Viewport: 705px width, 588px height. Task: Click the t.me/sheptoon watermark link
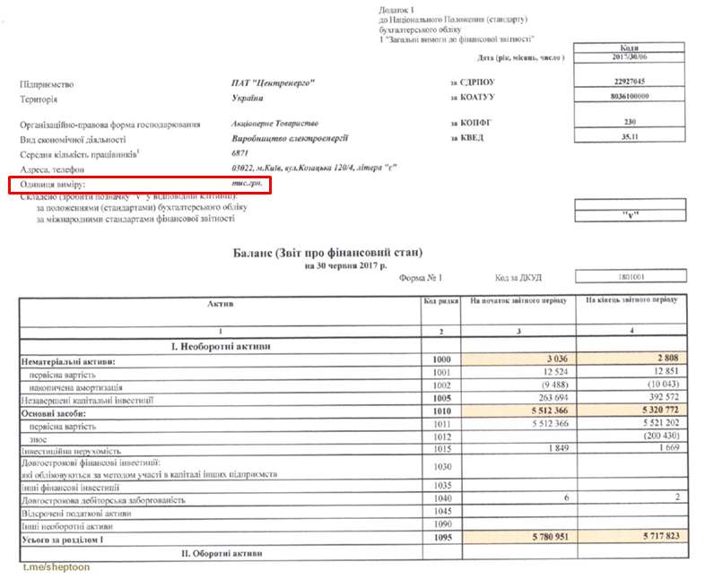click(56, 567)
